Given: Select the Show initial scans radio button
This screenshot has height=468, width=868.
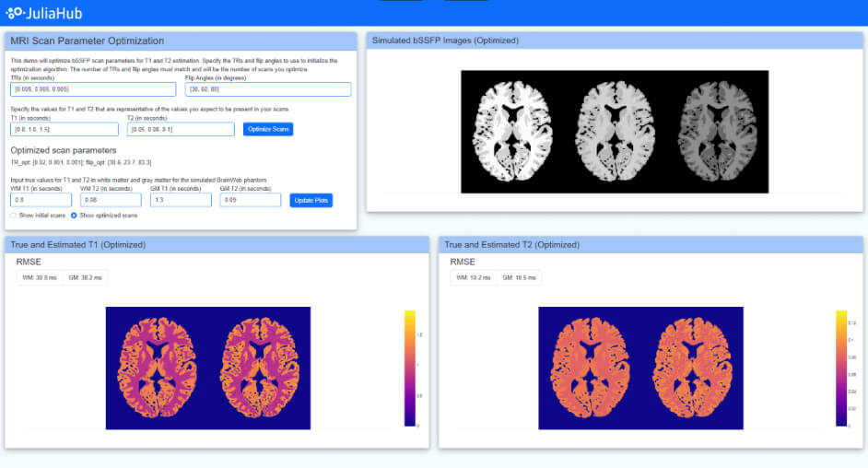Looking at the screenshot, I should (13, 216).
